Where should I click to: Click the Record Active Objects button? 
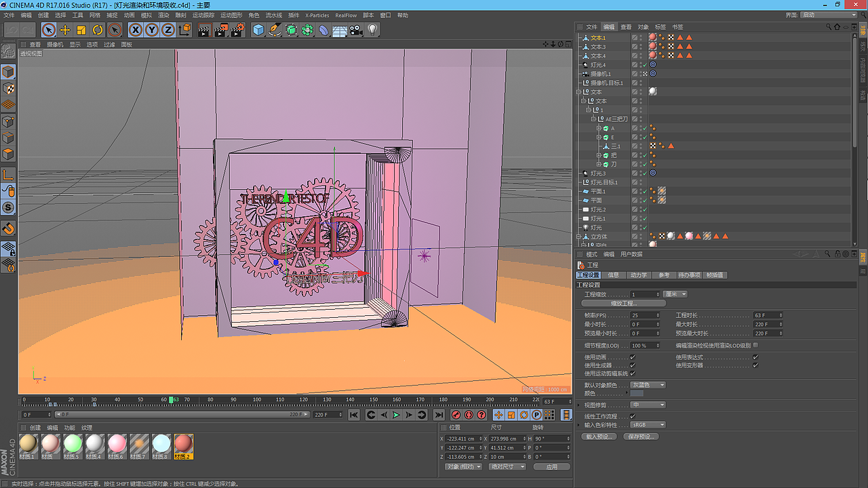(x=456, y=415)
